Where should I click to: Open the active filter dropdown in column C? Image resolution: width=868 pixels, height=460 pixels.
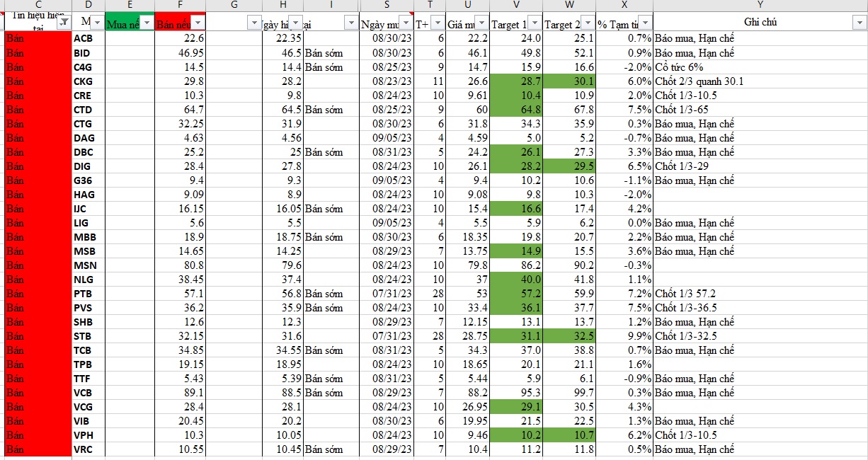[64, 23]
